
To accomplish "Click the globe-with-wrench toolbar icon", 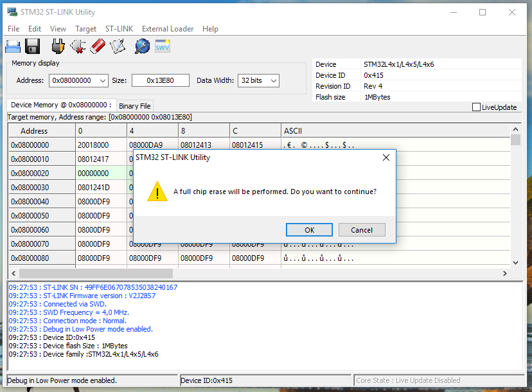I will (142, 46).
